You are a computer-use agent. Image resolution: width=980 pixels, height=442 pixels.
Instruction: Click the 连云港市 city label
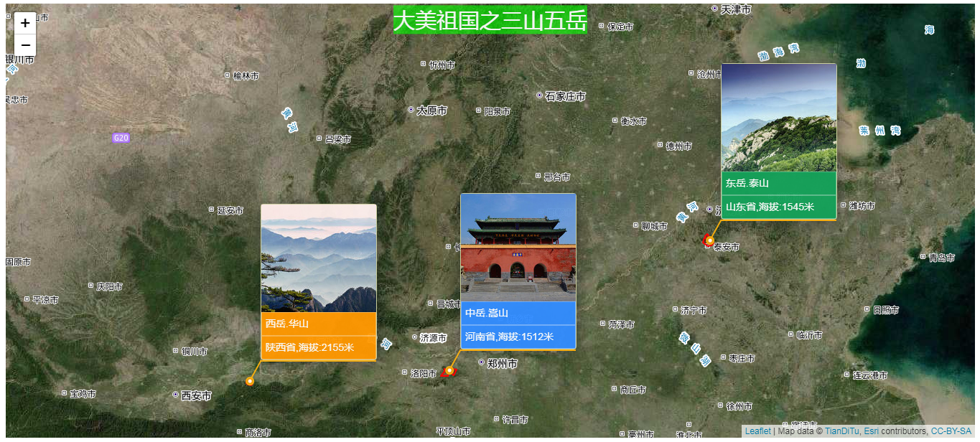[870, 375]
